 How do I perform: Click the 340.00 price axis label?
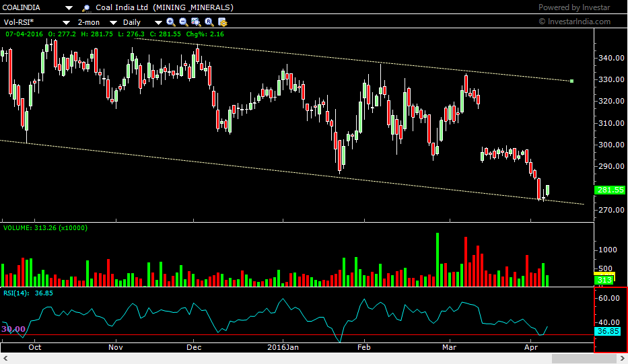(x=612, y=58)
